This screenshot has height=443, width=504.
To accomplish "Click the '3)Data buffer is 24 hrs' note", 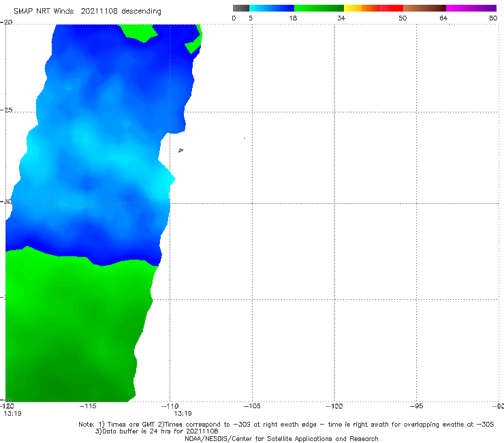I will click(157, 431).
